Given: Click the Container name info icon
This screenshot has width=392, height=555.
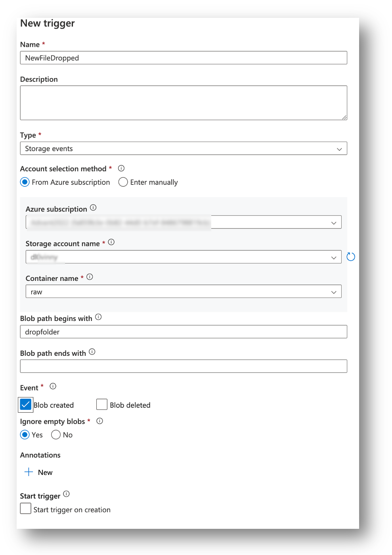Looking at the screenshot, I should click(x=90, y=277).
